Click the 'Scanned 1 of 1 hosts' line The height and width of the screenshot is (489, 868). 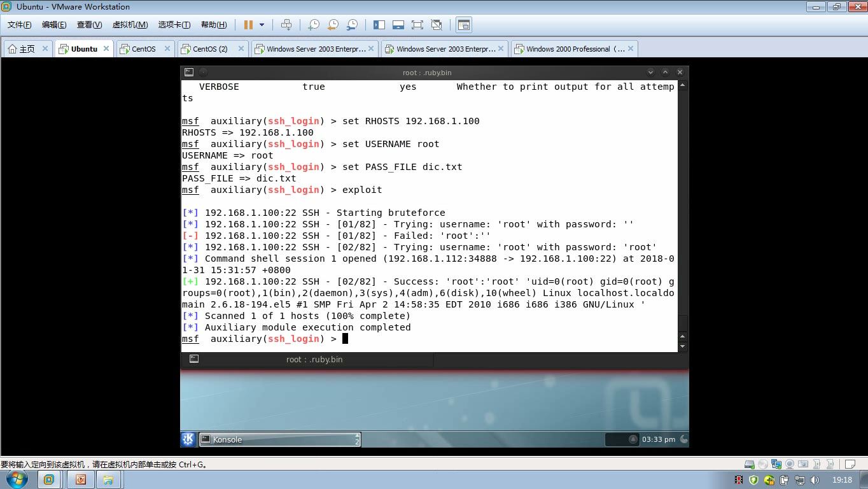297,316
